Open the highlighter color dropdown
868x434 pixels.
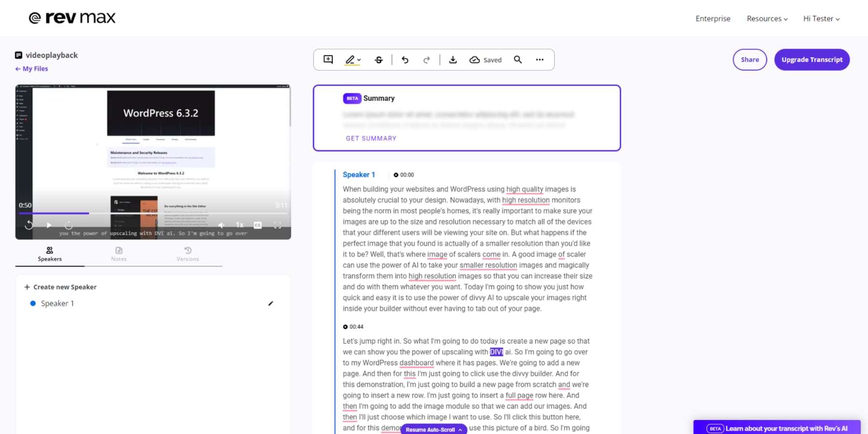click(358, 59)
